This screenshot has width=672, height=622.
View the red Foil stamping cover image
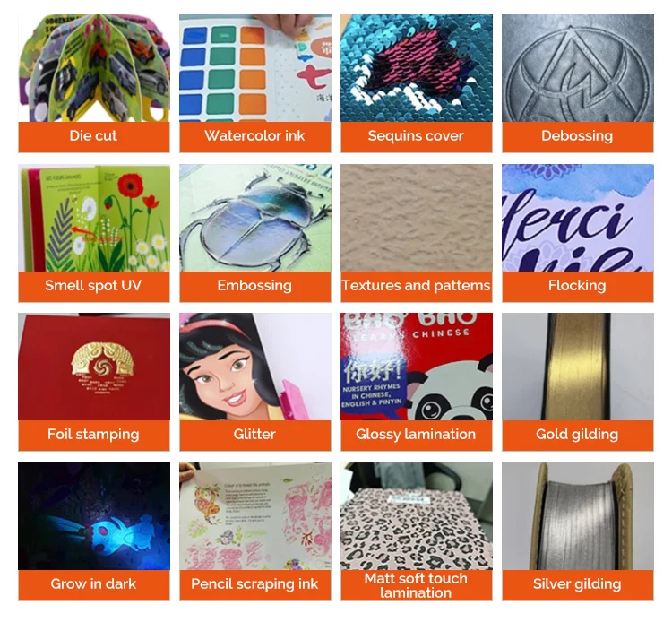tap(94, 367)
